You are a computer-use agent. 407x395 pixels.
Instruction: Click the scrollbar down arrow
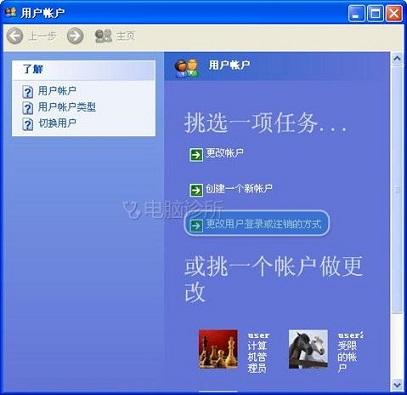click(397, 385)
